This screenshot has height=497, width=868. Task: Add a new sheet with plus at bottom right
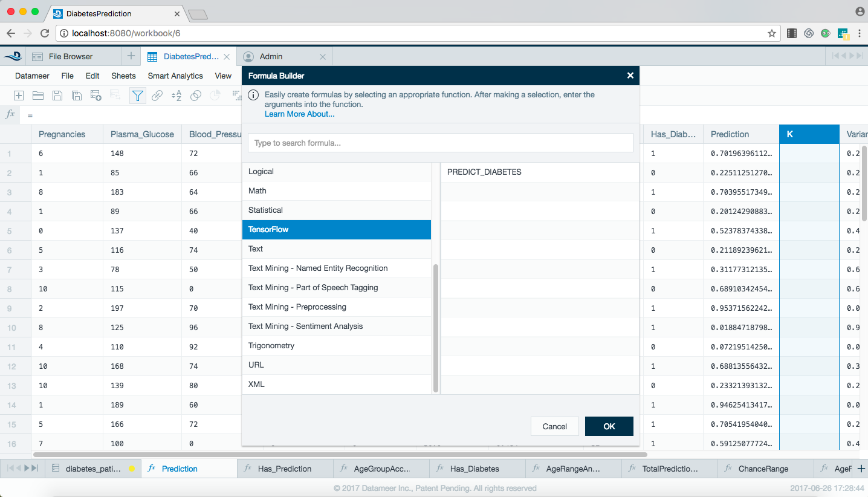(x=861, y=469)
